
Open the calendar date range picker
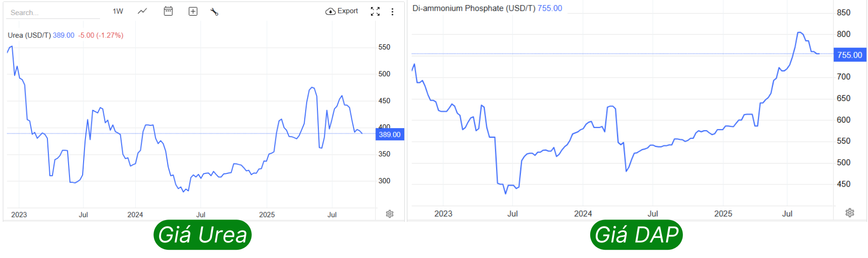(168, 11)
